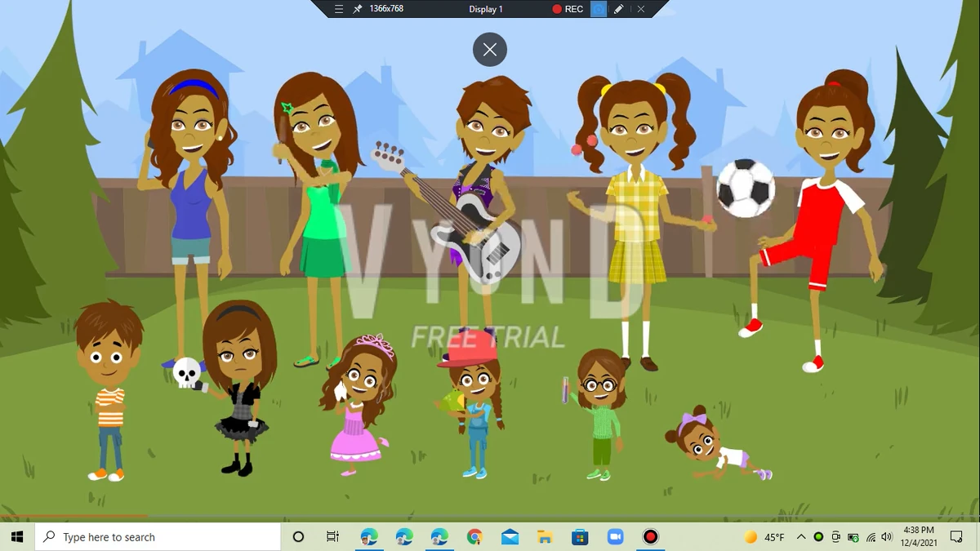
Task: Launch the Mail app from the taskbar
Action: pos(510,536)
